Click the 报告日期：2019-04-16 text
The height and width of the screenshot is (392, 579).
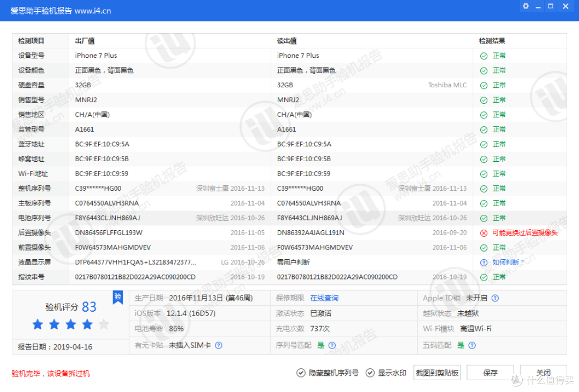(x=55, y=347)
